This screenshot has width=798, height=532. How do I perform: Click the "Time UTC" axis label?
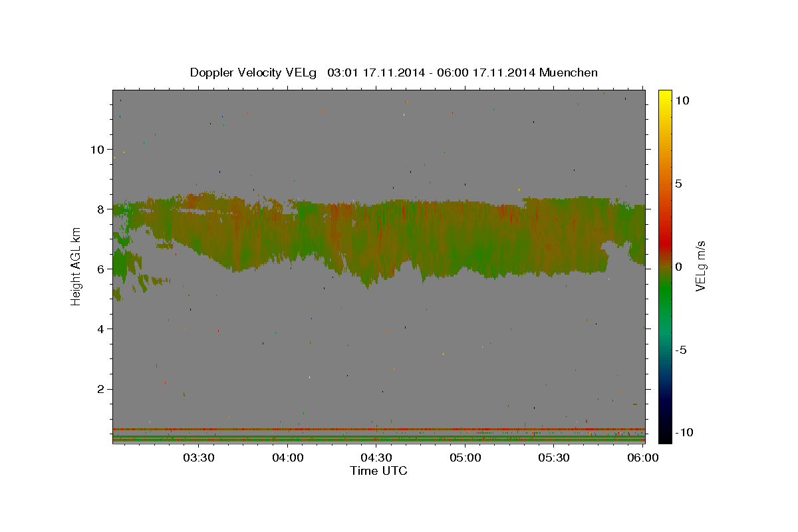(378, 471)
